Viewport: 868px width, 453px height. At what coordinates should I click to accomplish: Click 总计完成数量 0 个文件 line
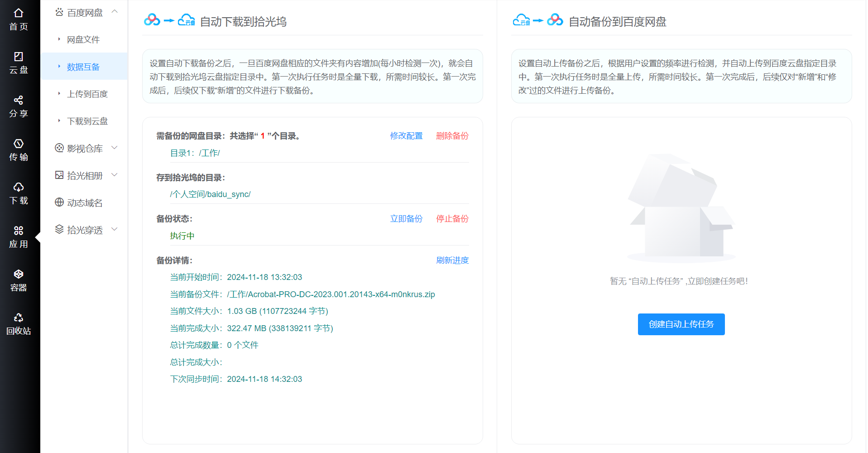[214, 345]
